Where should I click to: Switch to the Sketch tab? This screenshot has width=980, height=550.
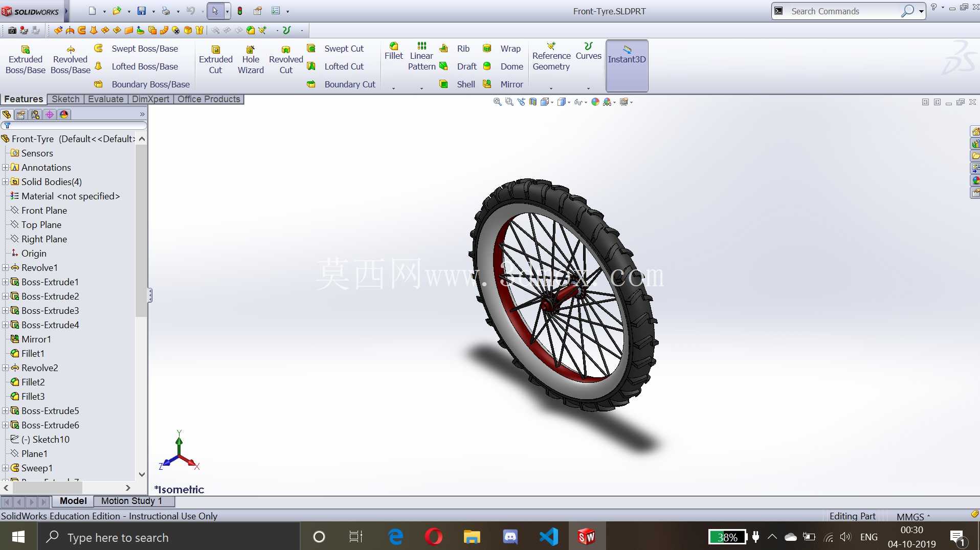coord(65,99)
